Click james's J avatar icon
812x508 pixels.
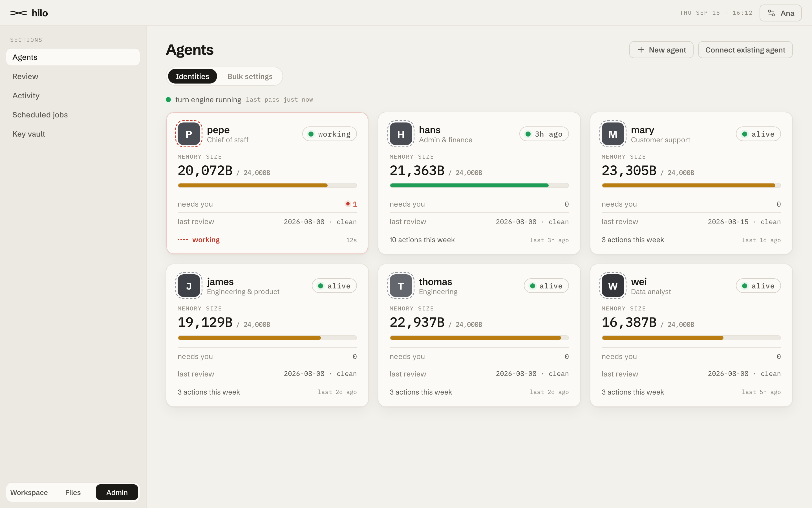(189, 286)
